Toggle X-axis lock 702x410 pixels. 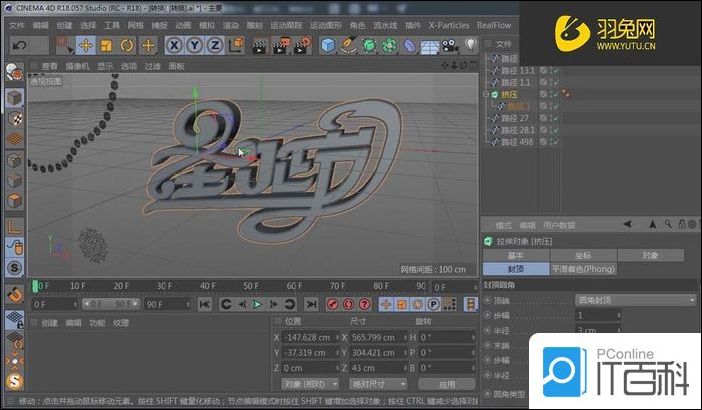pyautogui.click(x=174, y=45)
